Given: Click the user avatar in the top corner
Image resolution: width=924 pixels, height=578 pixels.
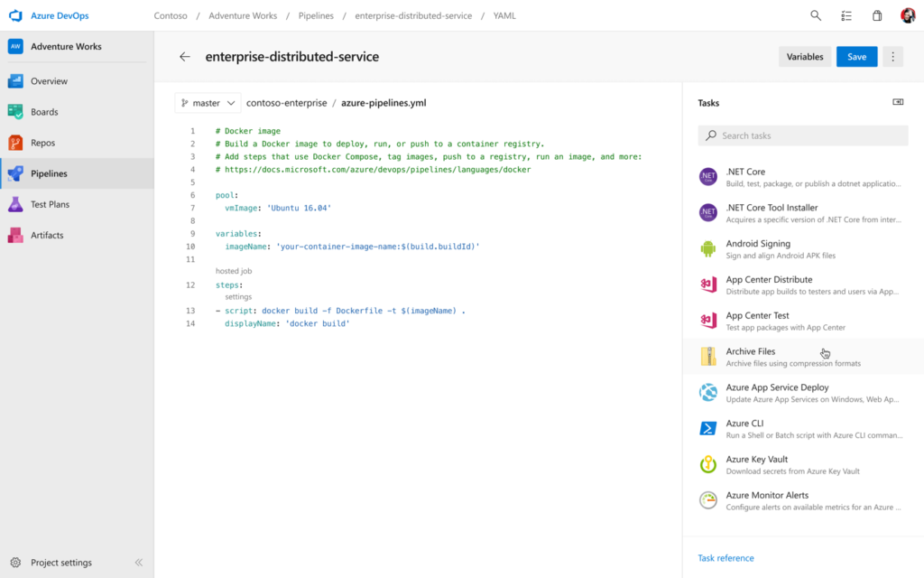Looking at the screenshot, I should (x=907, y=15).
